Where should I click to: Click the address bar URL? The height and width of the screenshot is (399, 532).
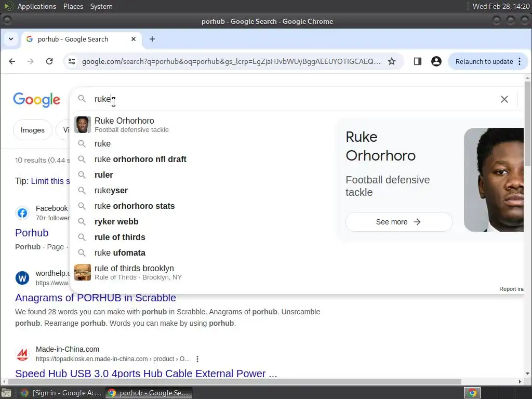tap(231, 61)
